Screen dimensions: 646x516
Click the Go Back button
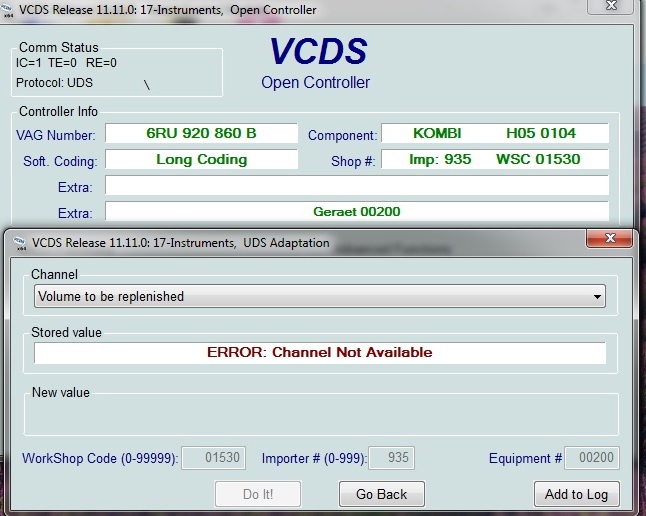point(382,494)
